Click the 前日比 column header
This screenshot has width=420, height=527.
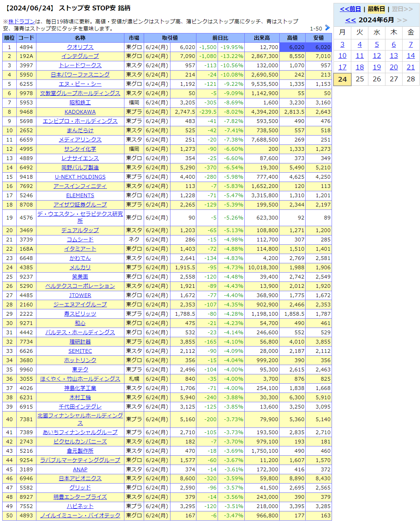[220, 38]
